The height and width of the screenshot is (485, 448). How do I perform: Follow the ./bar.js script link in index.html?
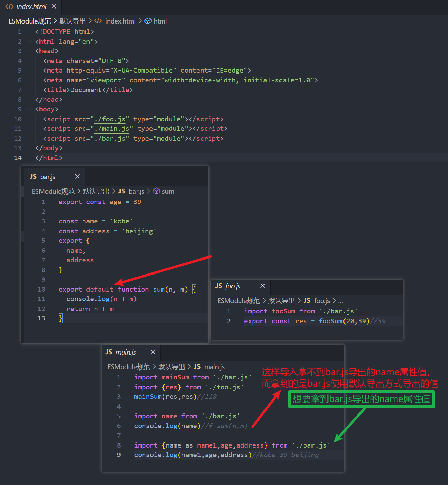(110, 139)
